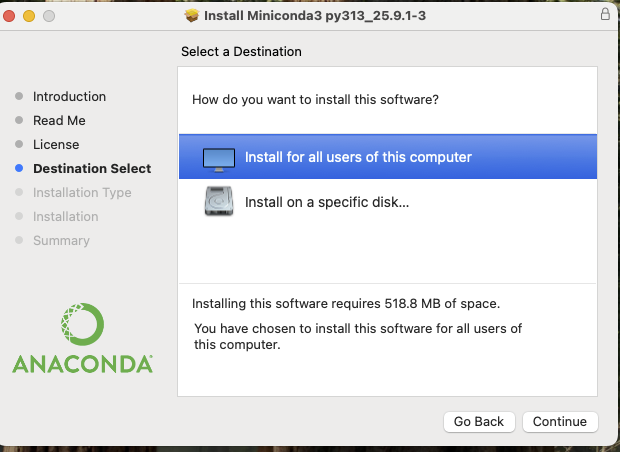Select Install for all users option
The height and width of the screenshot is (452, 620).
point(358,157)
